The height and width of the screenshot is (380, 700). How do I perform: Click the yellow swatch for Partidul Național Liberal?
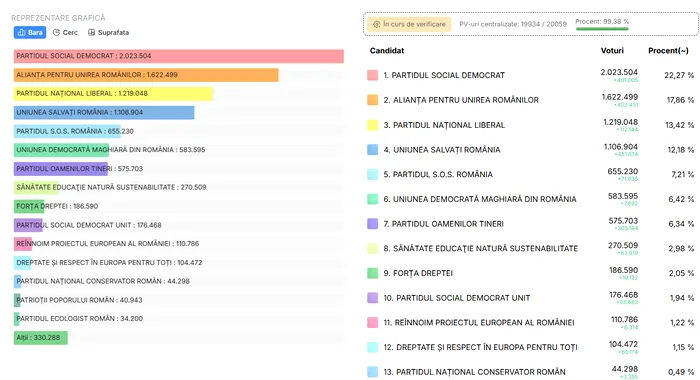(x=372, y=125)
